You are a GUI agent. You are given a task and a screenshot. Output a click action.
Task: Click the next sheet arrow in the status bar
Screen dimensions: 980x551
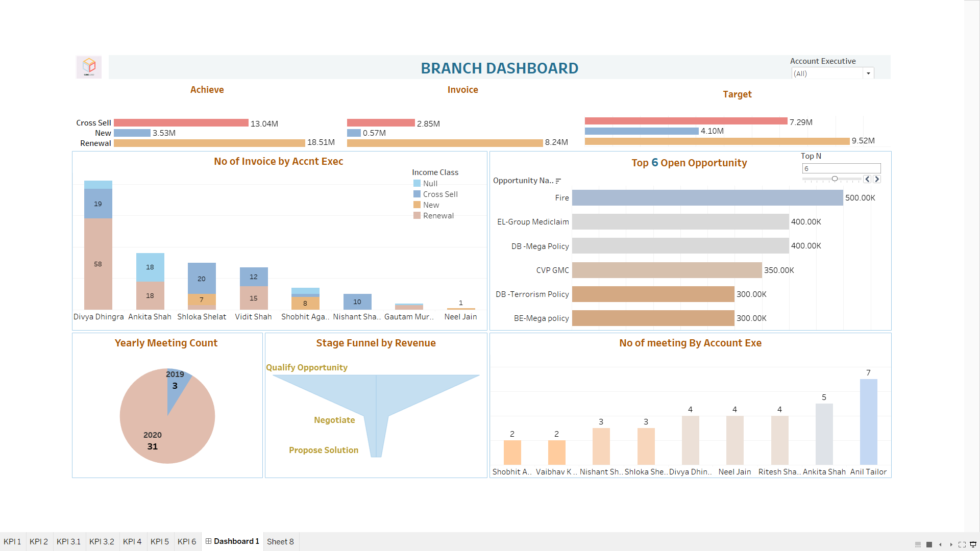(951, 544)
